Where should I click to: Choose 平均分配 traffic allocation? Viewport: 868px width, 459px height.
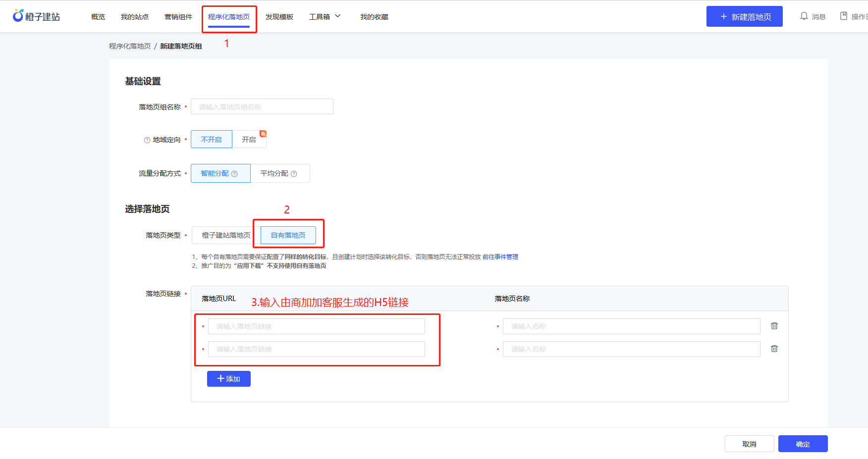point(280,173)
